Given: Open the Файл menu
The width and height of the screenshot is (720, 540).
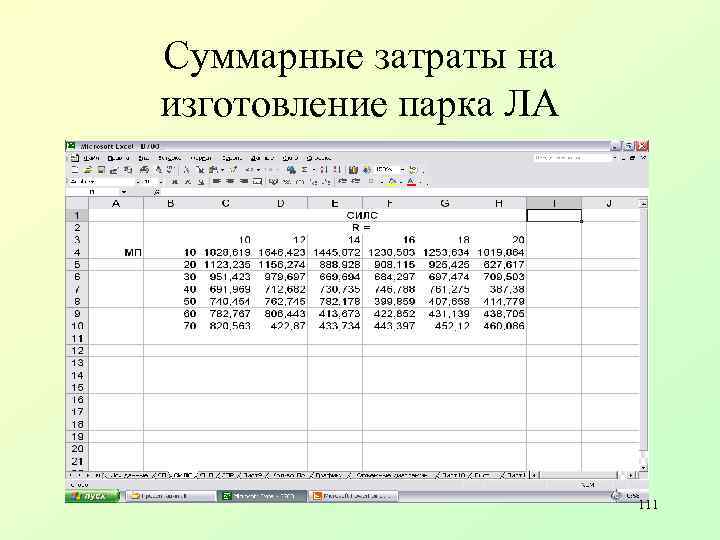Looking at the screenshot, I should (89, 158).
